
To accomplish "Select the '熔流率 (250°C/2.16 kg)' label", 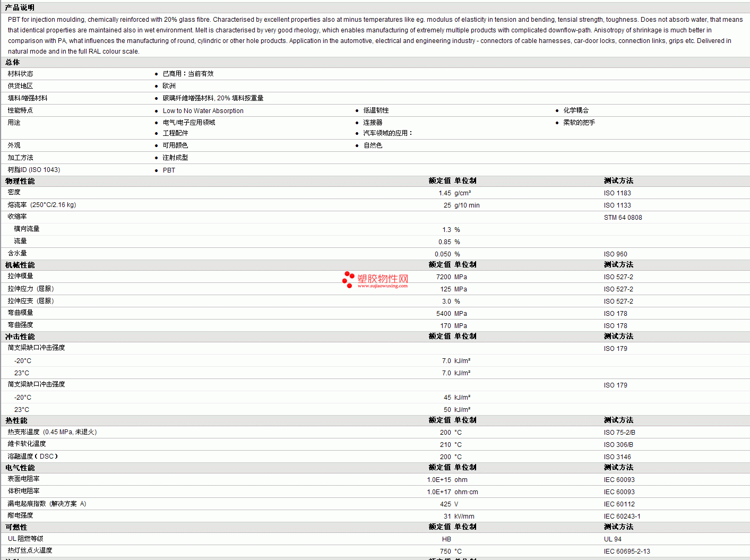I will pos(42,205).
